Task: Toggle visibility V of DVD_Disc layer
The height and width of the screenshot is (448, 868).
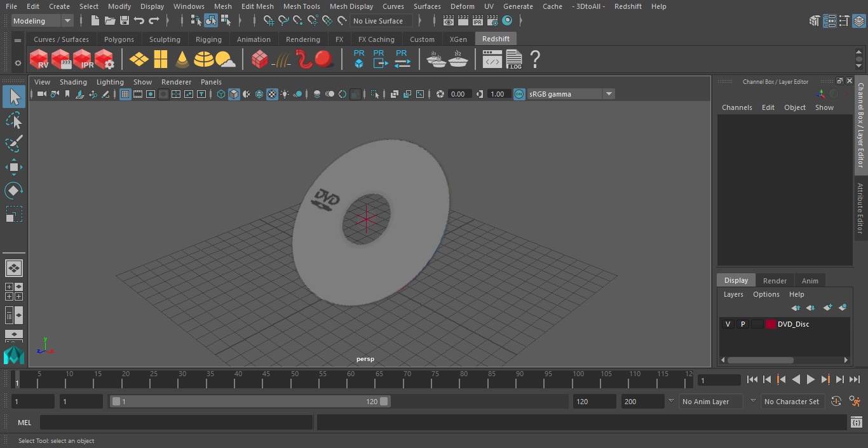Action: (728, 324)
